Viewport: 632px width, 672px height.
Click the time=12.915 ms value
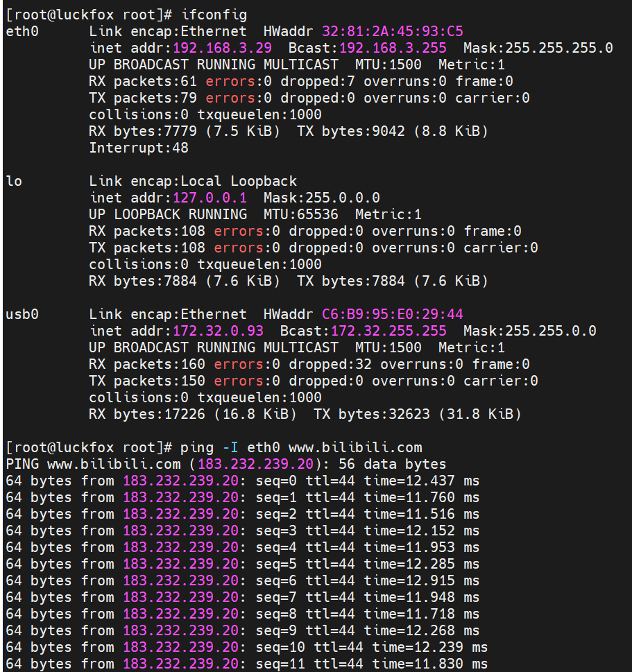tap(422, 580)
